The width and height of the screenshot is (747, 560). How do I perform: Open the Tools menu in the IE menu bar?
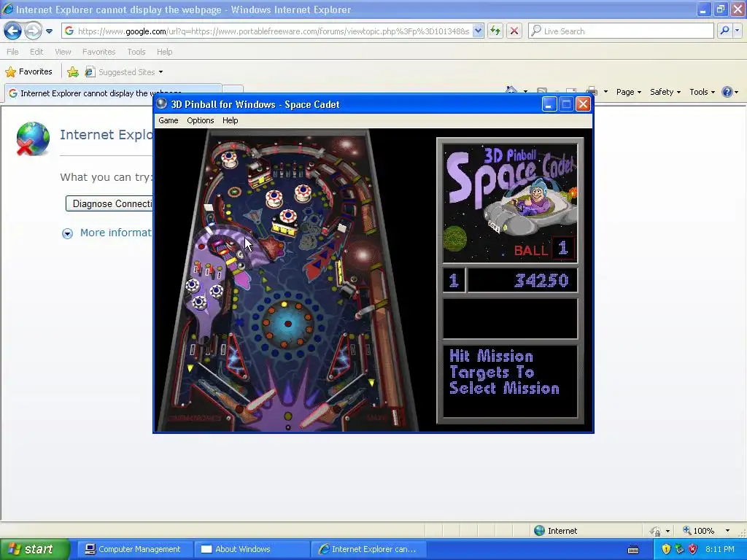pos(136,52)
